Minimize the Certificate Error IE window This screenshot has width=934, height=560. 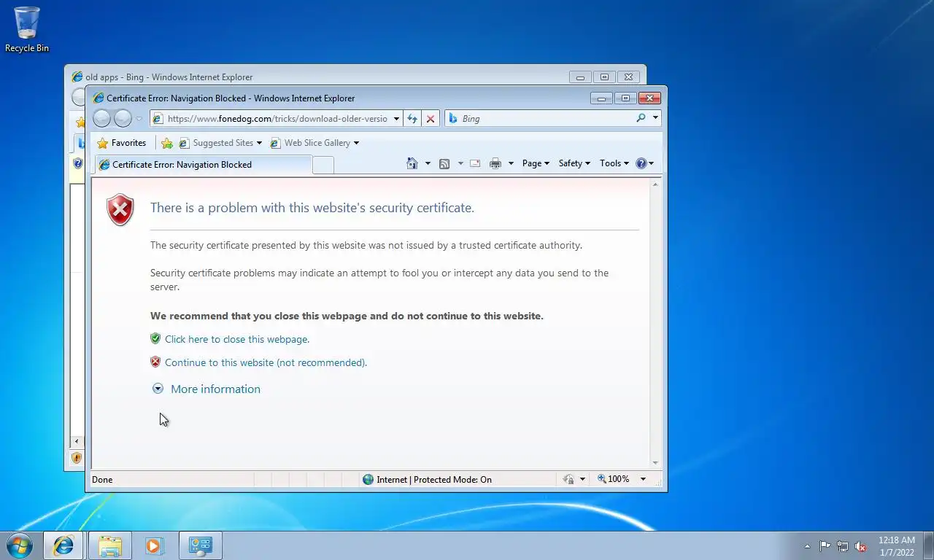pyautogui.click(x=602, y=98)
